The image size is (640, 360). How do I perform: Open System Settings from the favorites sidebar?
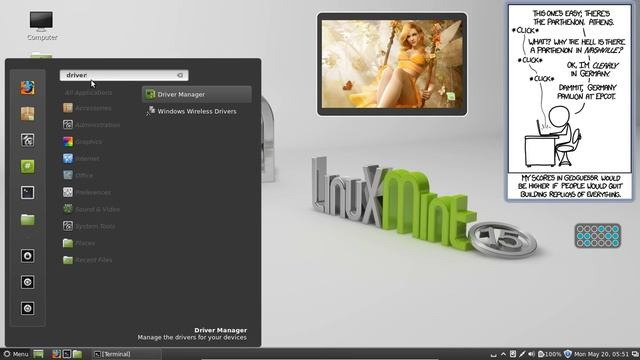(27, 140)
